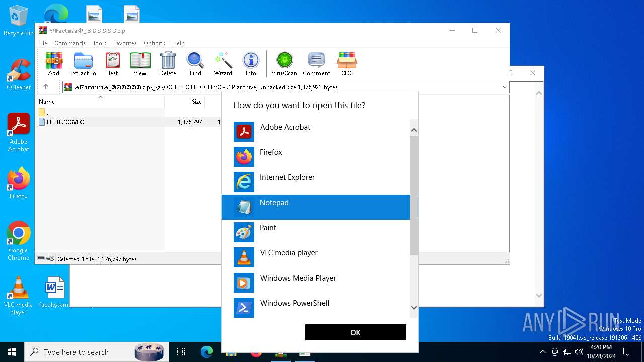Viewport: 644px width, 362px height.
Task: Click the disk status icon in WinRAR status bar
Action: [x=41, y=259]
